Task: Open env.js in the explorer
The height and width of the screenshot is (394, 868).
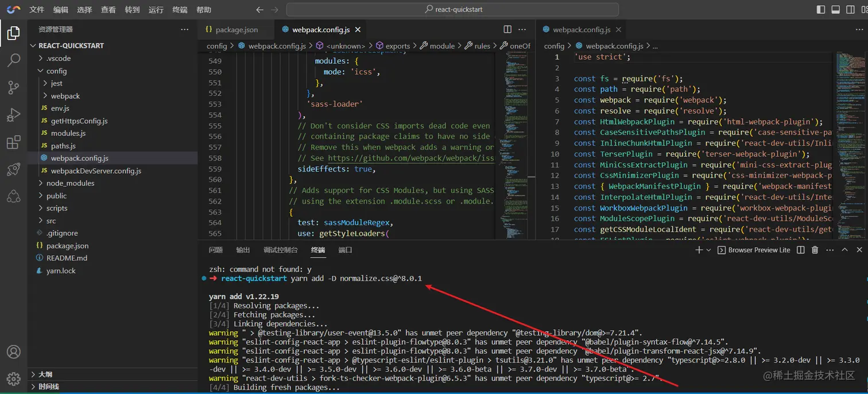Action: (113, 108)
